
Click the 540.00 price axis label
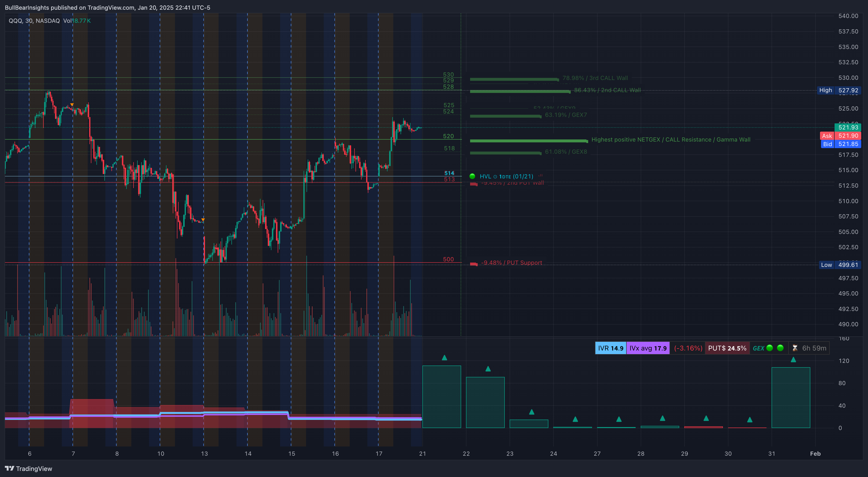click(848, 16)
